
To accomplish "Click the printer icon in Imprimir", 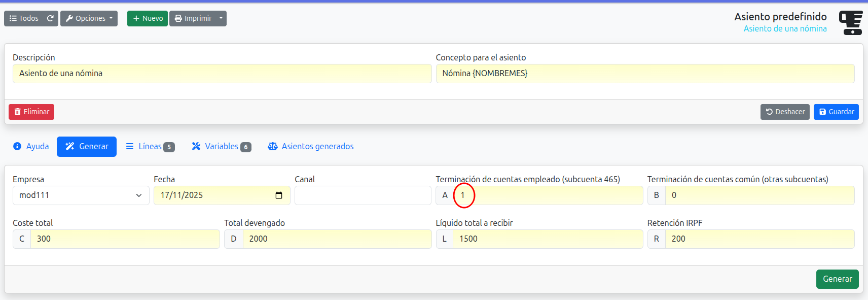I will tap(178, 18).
